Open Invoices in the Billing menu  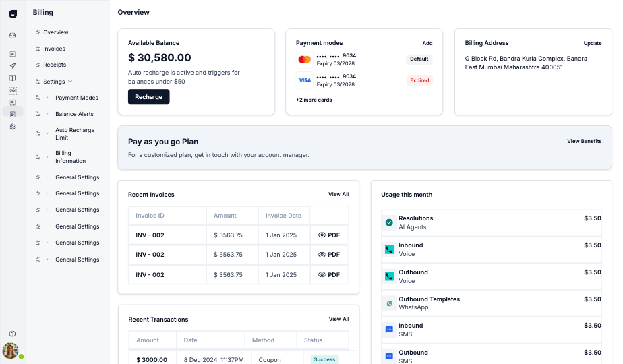pyautogui.click(x=54, y=49)
